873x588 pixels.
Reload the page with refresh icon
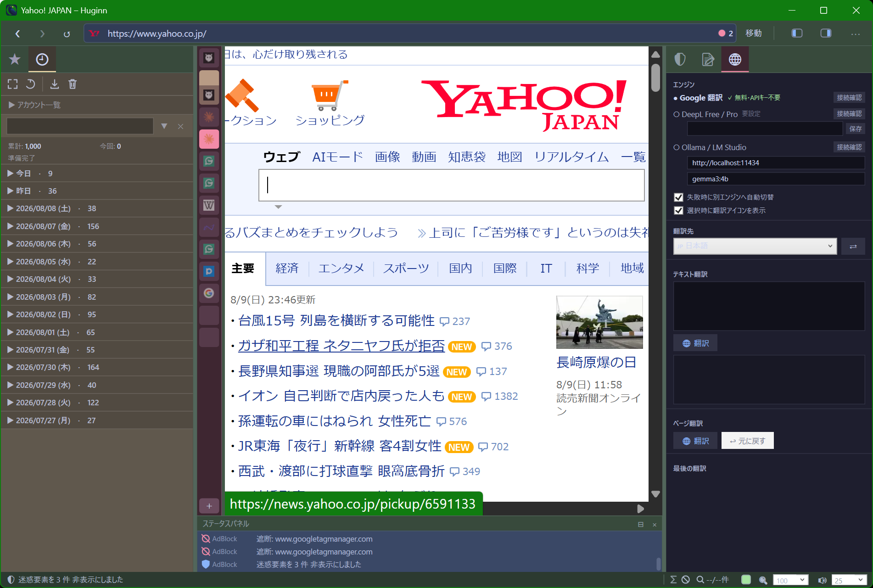click(x=67, y=34)
